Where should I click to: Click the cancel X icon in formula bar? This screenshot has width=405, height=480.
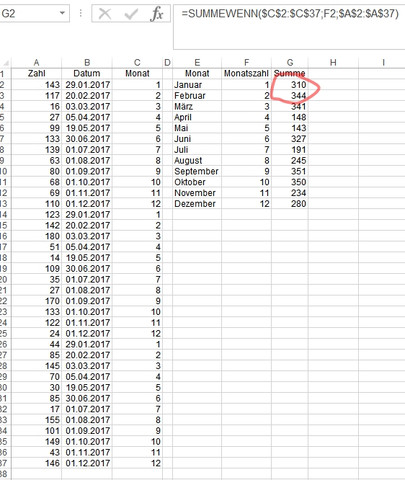coord(105,14)
